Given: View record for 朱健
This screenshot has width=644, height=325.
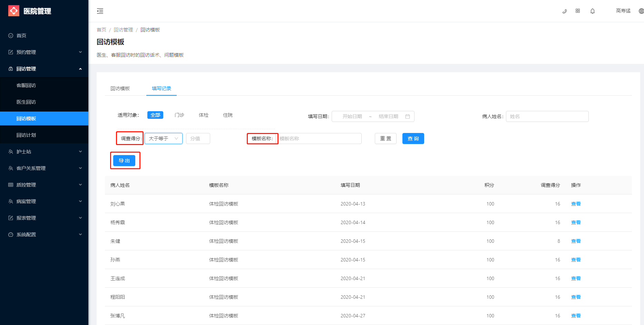Looking at the screenshot, I should [x=576, y=241].
